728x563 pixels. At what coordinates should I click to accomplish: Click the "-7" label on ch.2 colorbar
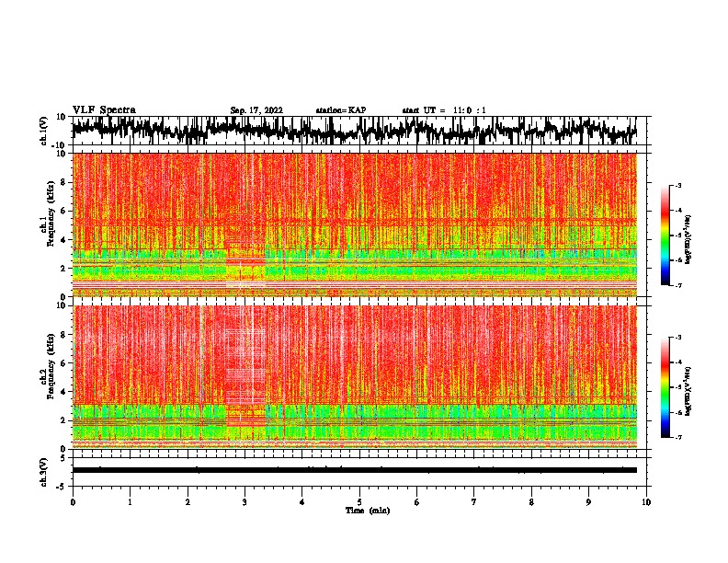pyautogui.click(x=677, y=438)
